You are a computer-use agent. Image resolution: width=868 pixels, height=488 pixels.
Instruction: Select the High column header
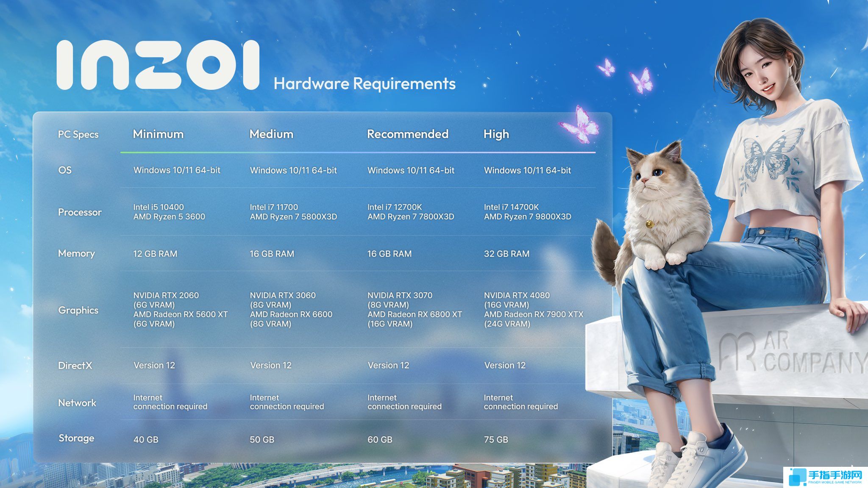496,135
